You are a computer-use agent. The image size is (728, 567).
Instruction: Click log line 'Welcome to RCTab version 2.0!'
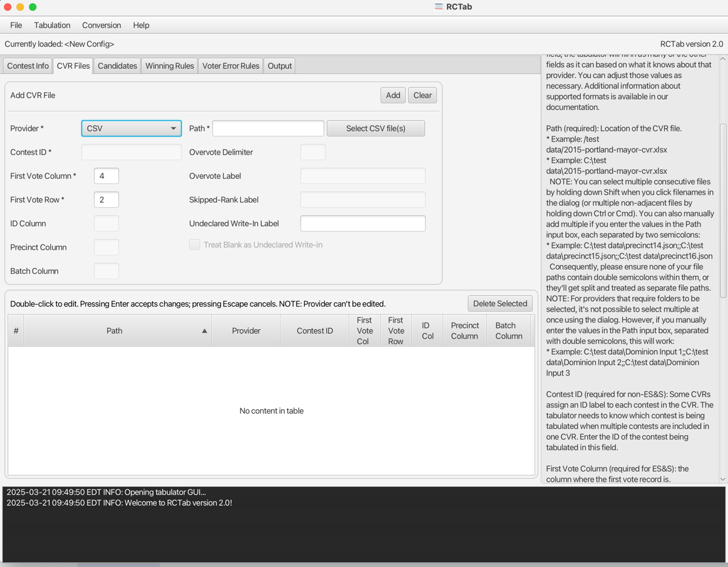pyautogui.click(x=120, y=503)
